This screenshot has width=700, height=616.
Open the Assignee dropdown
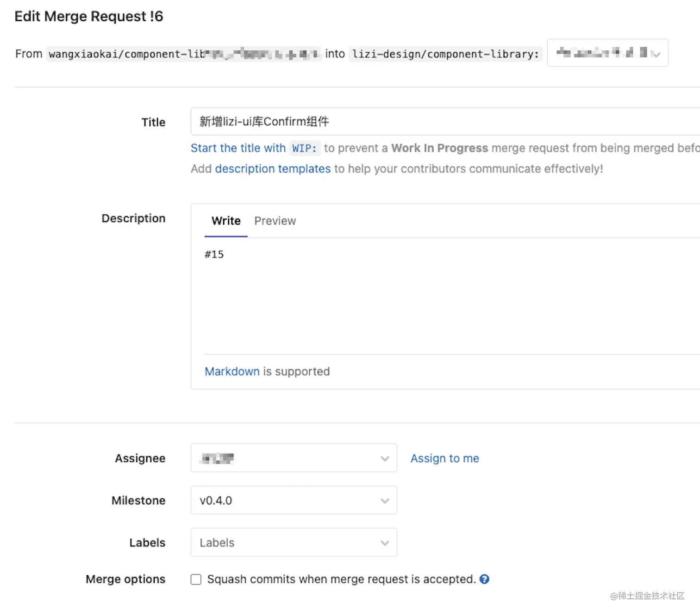[x=294, y=458]
